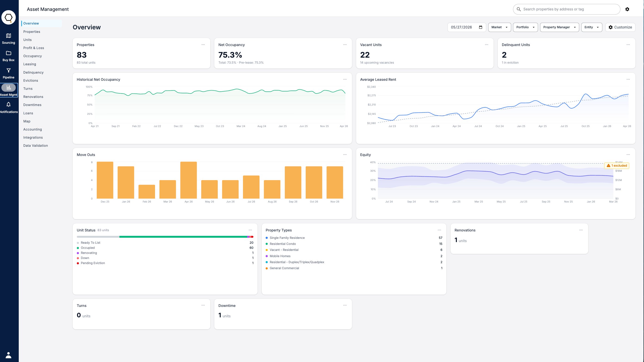Image resolution: width=644 pixels, height=362 pixels.
Task: Select the Overview menu item
Action: point(41,24)
